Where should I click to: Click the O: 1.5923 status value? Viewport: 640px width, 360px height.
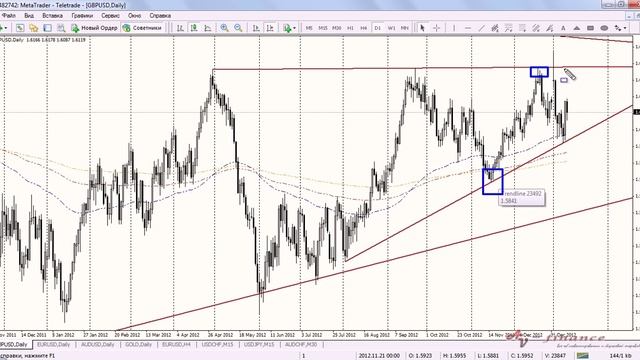[x=420, y=356]
